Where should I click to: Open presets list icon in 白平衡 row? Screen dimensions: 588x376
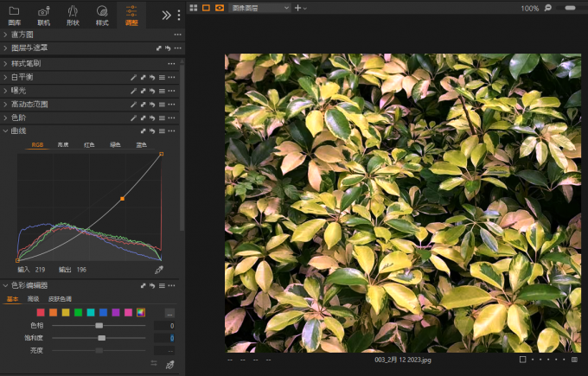point(162,77)
